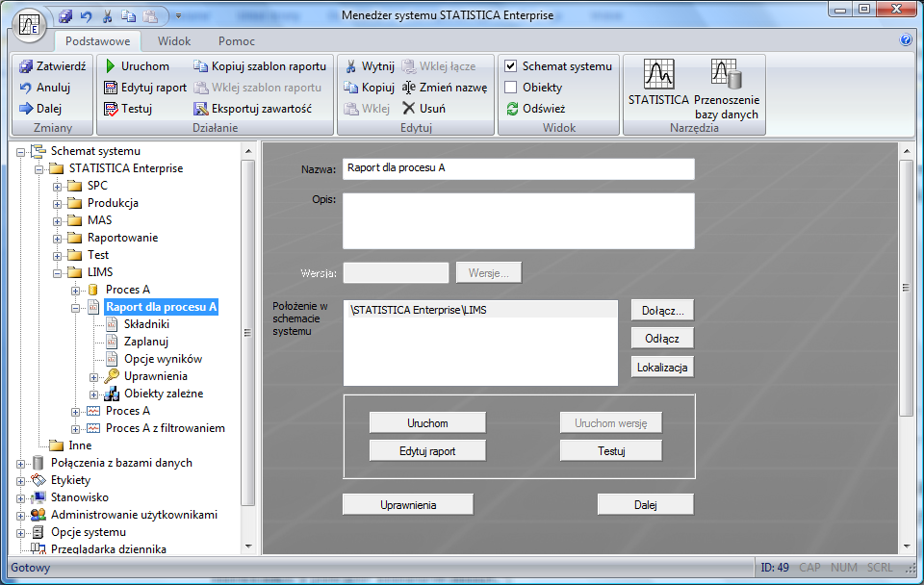Viewport: 924px width, 585px height.
Task: Click the application orb button
Action: (x=29, y=25)
